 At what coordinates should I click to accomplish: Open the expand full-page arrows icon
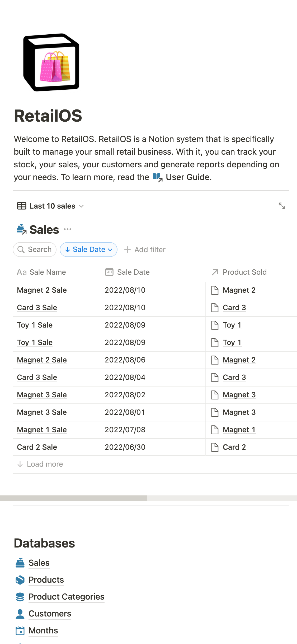click(x=282, y=206)
